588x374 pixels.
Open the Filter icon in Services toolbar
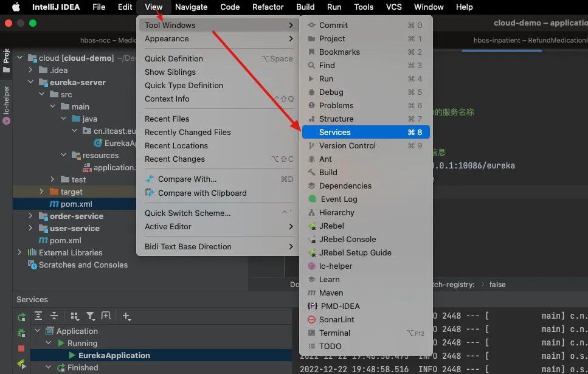(91, 316)
